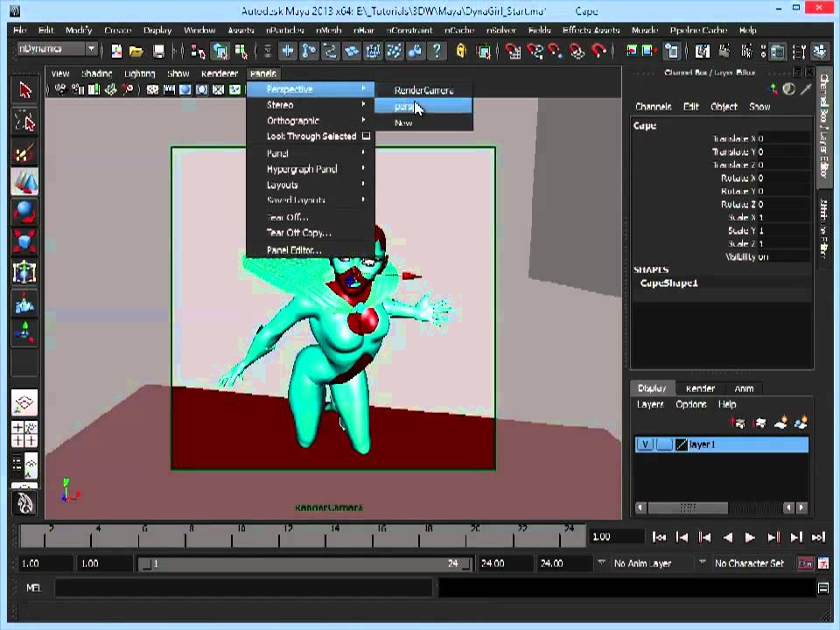
Task: Select the arrow Select tool in toolbox
Action: click(24, 90)
